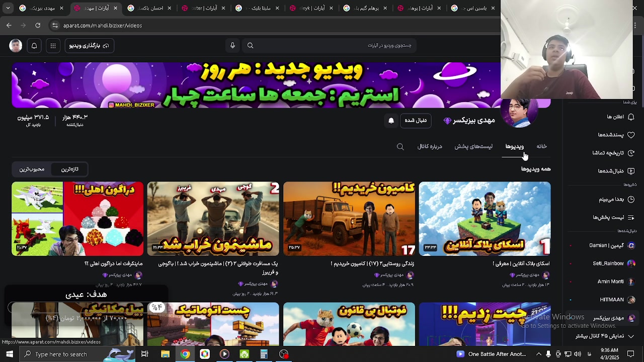Click title زندگی روستایی۳ (۱۷) کامیون خریدیم
Viewport: 644px width, 362px height.
(372, 264)
